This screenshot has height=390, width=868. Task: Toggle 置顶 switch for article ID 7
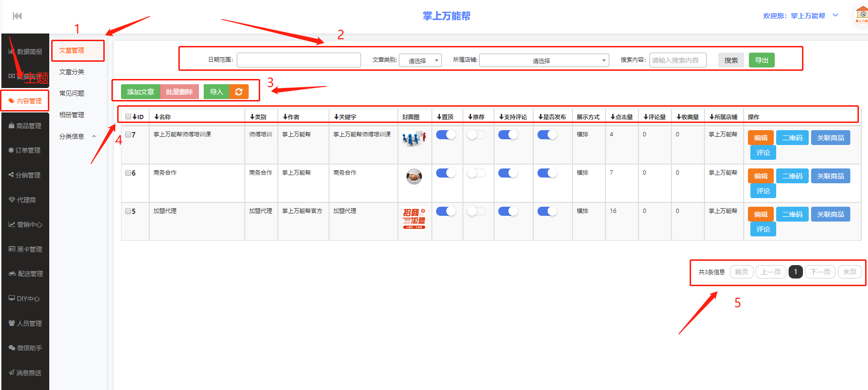point(446,135)
